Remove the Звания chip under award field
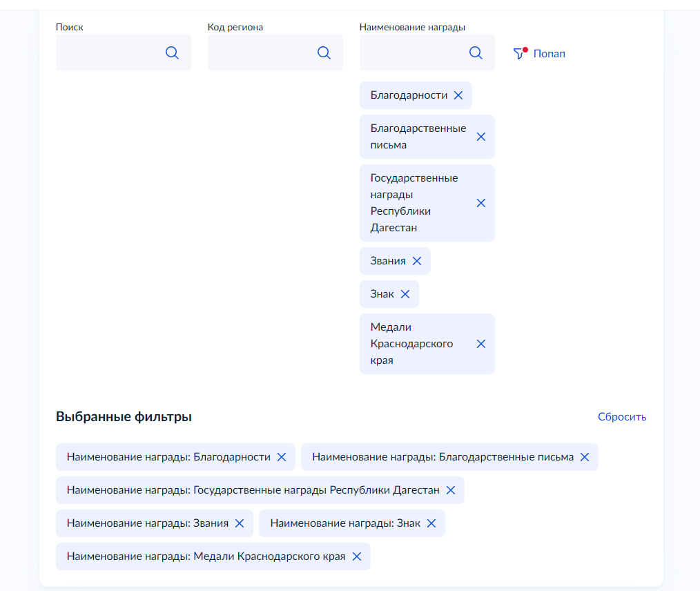The image size is (700, 591). [x=417, y=261]
